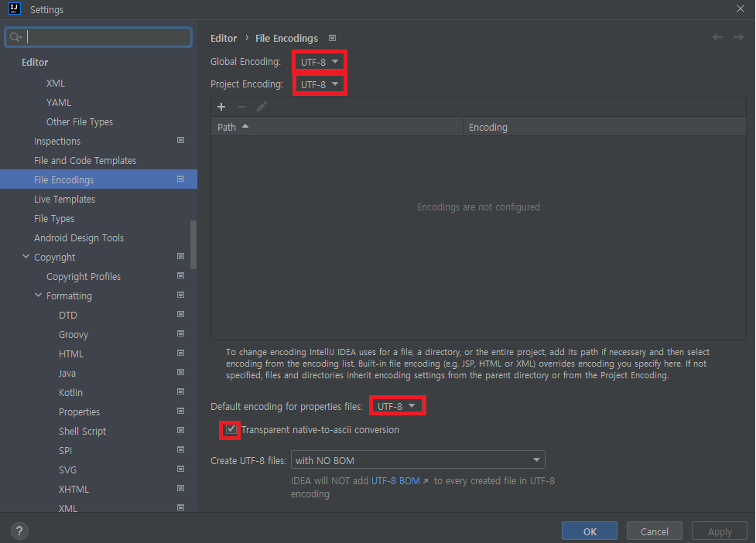Screen dimensions: 756x543
Task: Click project icon beside DTD row
Action: 181,314
